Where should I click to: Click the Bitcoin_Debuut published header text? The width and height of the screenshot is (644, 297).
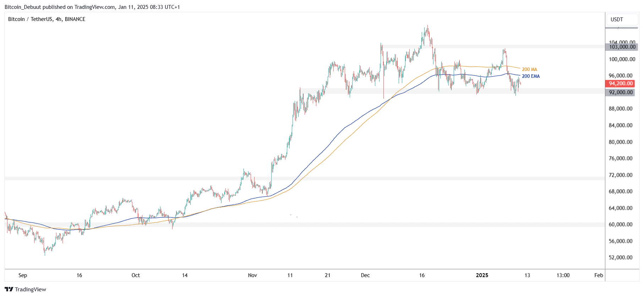click(x=92, y=7)
